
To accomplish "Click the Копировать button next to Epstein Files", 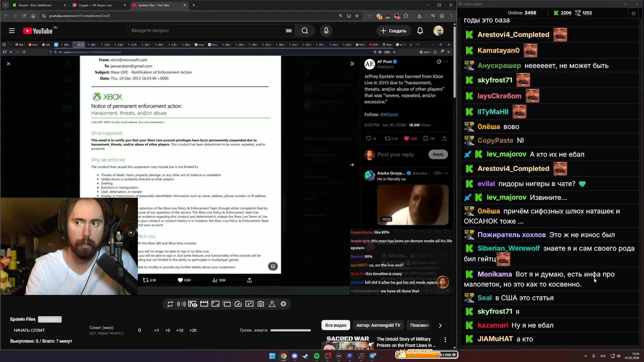I will pyautogui.click(x=50, y=319).
